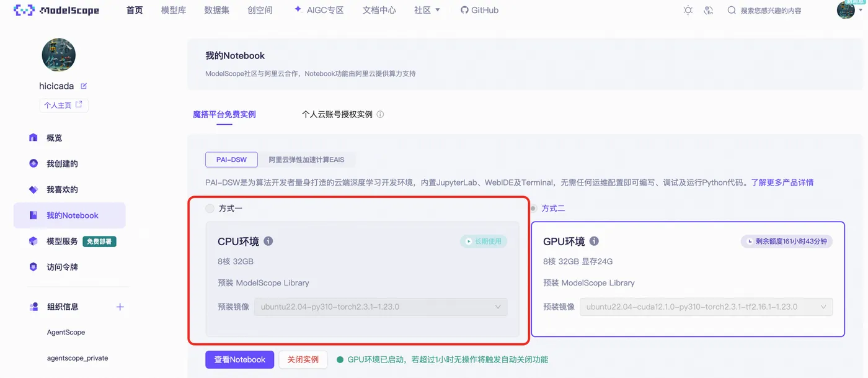Click the 概览 home icon
The width and height of the screenshot is (868, 378).
click(33, 138)
